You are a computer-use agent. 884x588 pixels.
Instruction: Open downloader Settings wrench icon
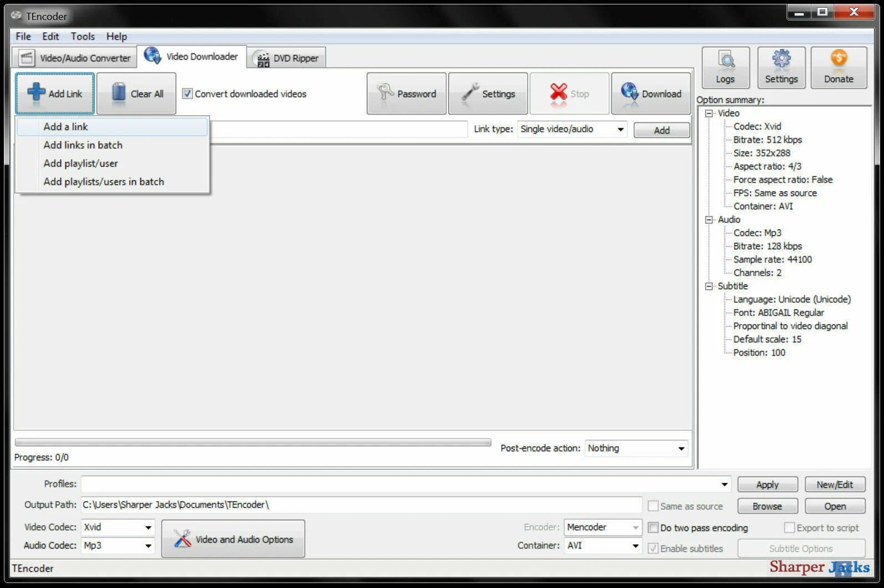click(470, 93)
